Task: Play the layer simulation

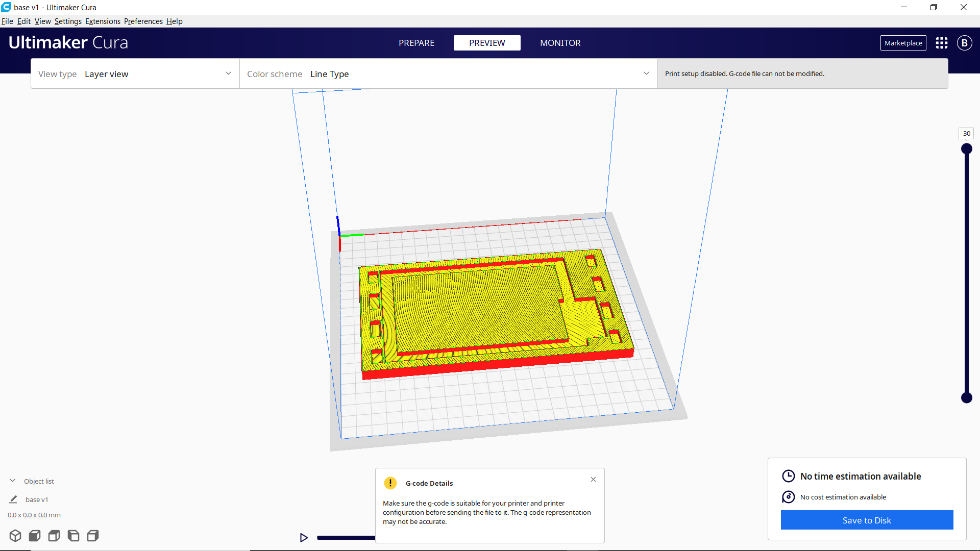Action: 304,537
